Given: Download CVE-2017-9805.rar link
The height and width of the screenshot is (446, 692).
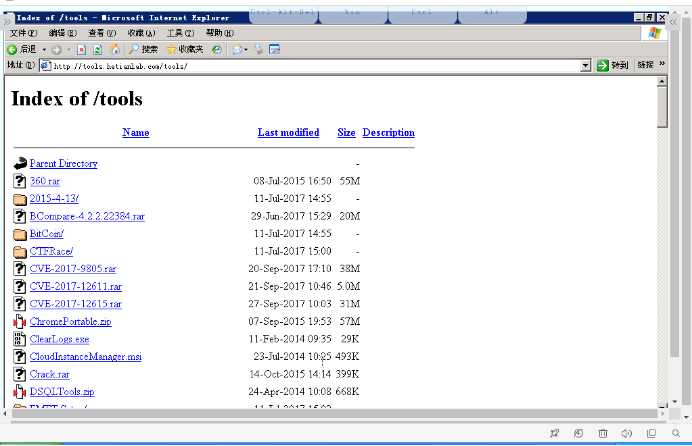Looking at the screenshot, I should (73, 269).
